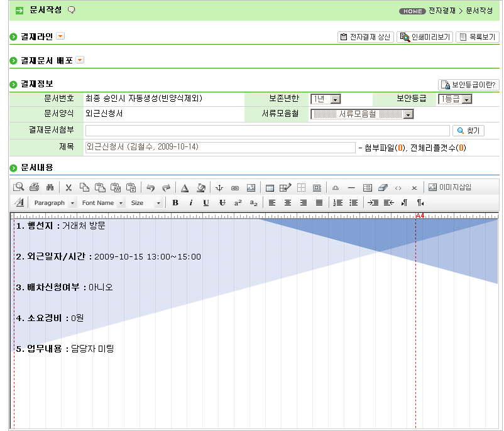Open the Paragraph style dropdown
Viewport: 504px width, 431px height.
[x=53, y=203]
